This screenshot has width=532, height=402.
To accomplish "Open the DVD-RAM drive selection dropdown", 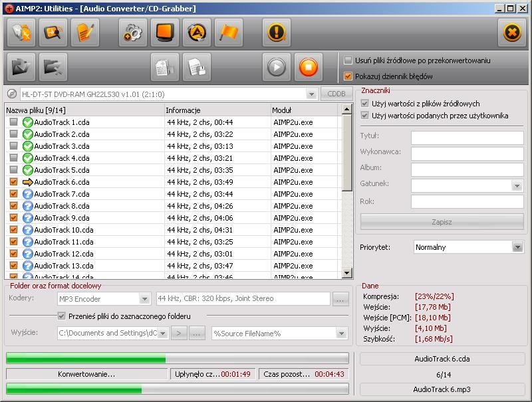I will (311, 94).
